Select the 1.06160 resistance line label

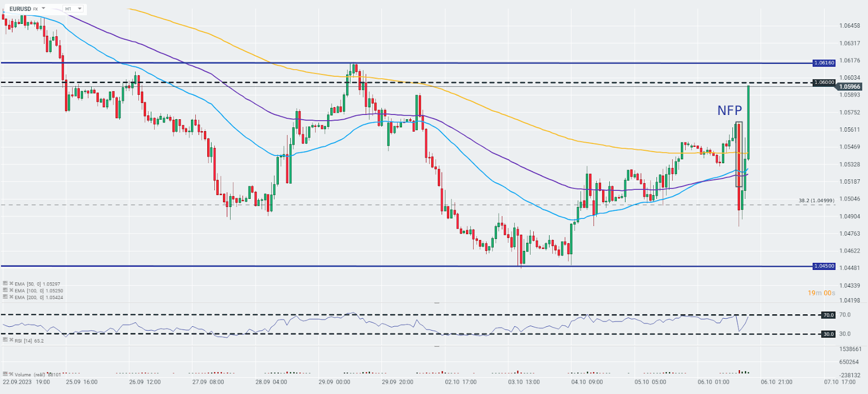824,63
